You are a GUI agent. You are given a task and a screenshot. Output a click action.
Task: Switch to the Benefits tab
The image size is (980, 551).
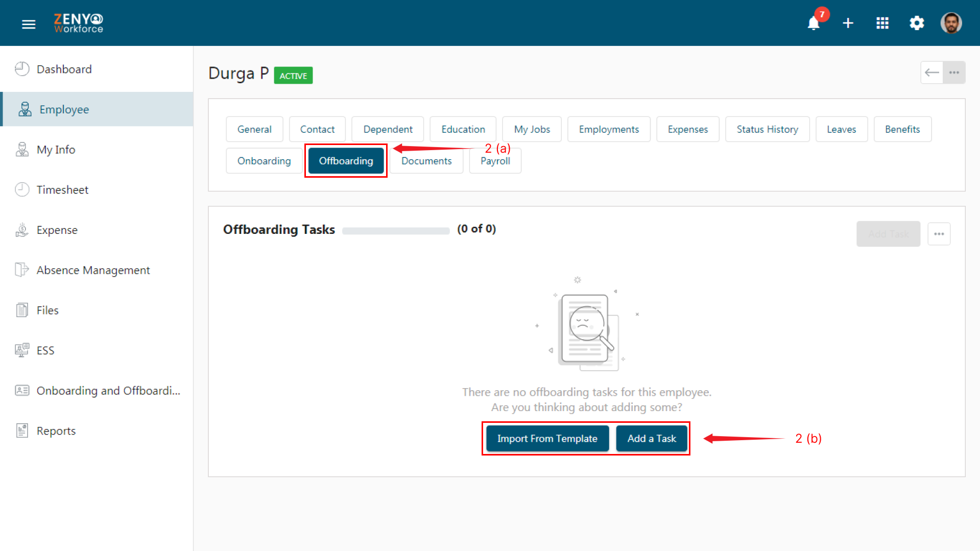(x=902, y=129)
